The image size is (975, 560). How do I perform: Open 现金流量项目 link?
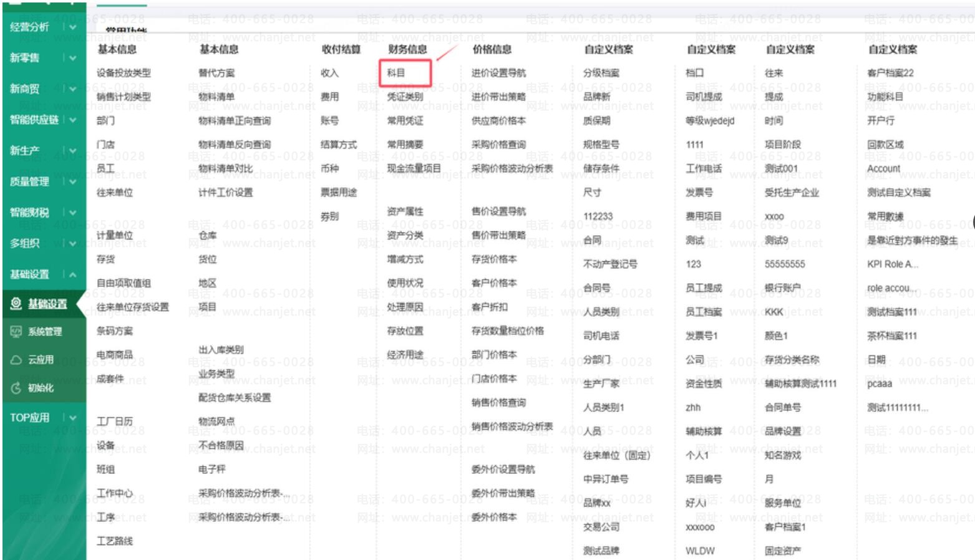click(x=414, y=168)
